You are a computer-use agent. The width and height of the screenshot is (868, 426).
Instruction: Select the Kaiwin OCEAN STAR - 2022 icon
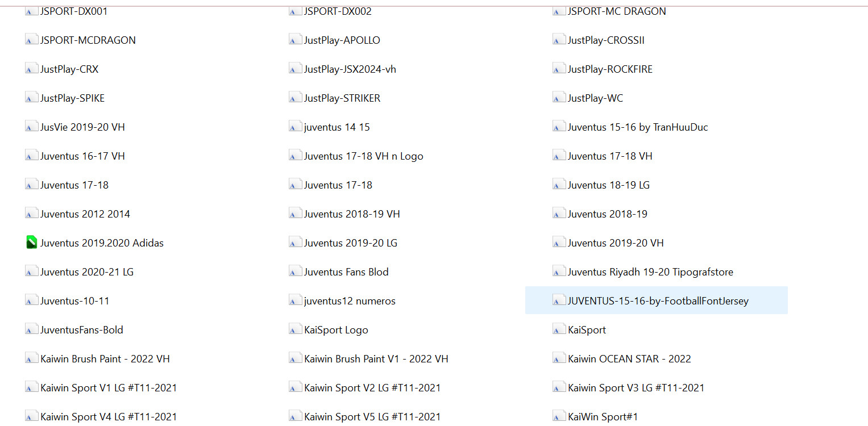[559, 358]
